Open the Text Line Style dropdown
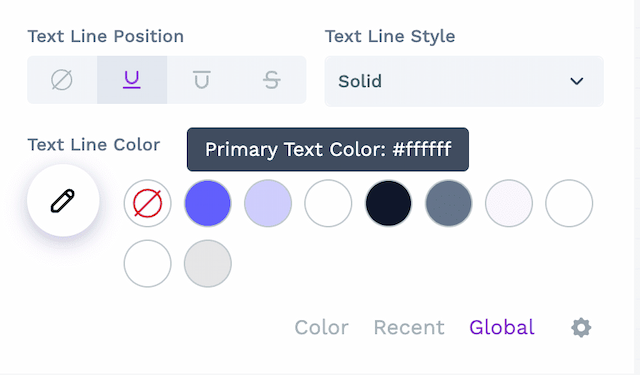 pyautogui.click(x=464, y=81)
